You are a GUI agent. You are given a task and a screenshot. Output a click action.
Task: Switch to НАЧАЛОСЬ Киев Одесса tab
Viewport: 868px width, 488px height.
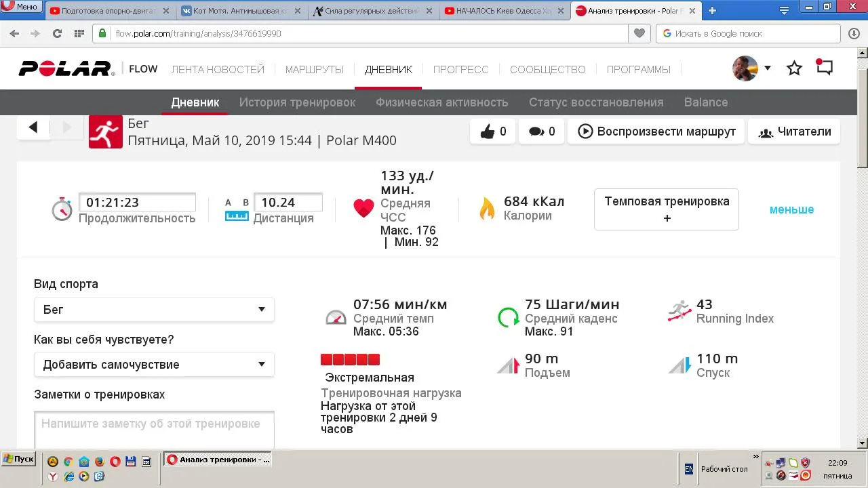[x=505, y=11]
